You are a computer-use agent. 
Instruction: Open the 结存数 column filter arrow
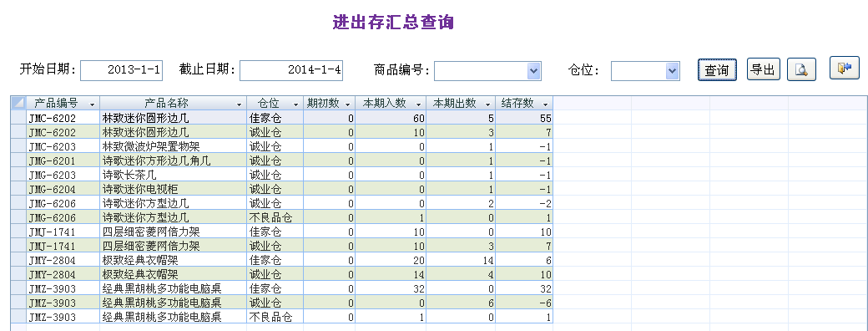545,104
